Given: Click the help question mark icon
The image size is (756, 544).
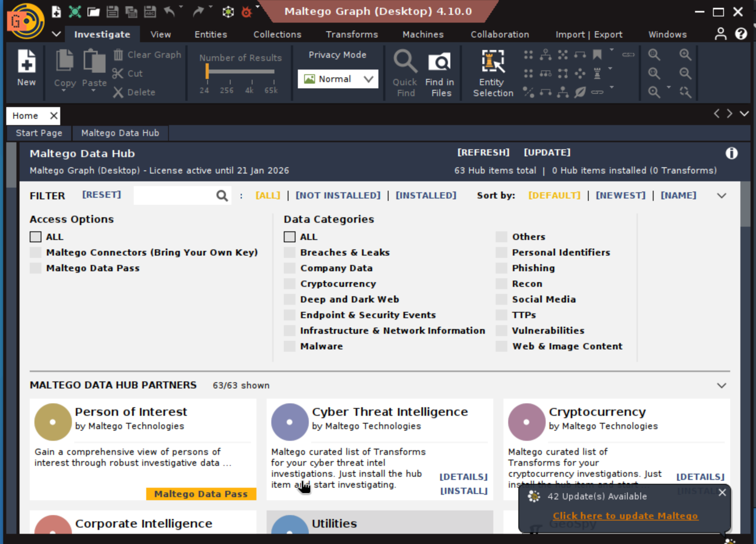Looking at the screenshot, I should [x=741, y=34].
